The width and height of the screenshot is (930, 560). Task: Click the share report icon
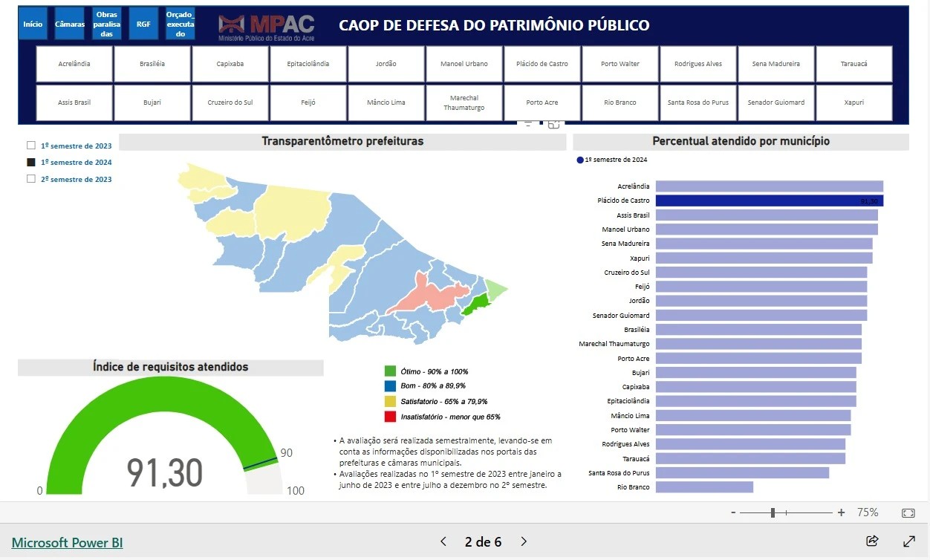872,541
